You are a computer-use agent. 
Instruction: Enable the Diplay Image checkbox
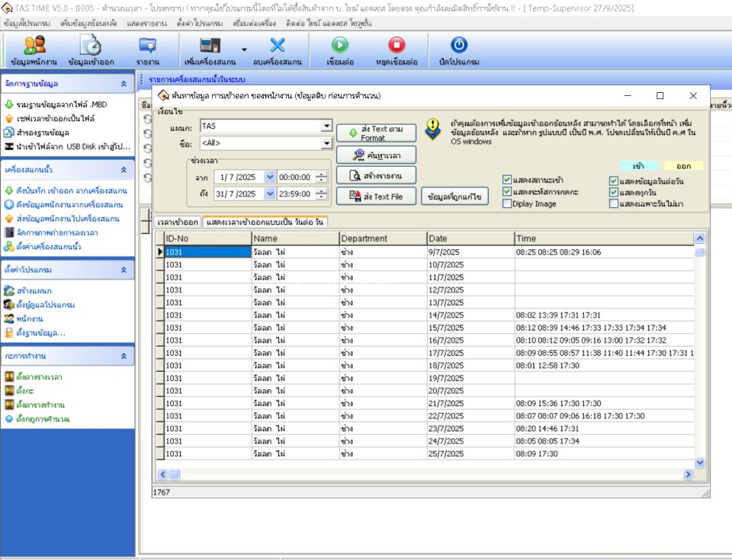coord(507,203)
